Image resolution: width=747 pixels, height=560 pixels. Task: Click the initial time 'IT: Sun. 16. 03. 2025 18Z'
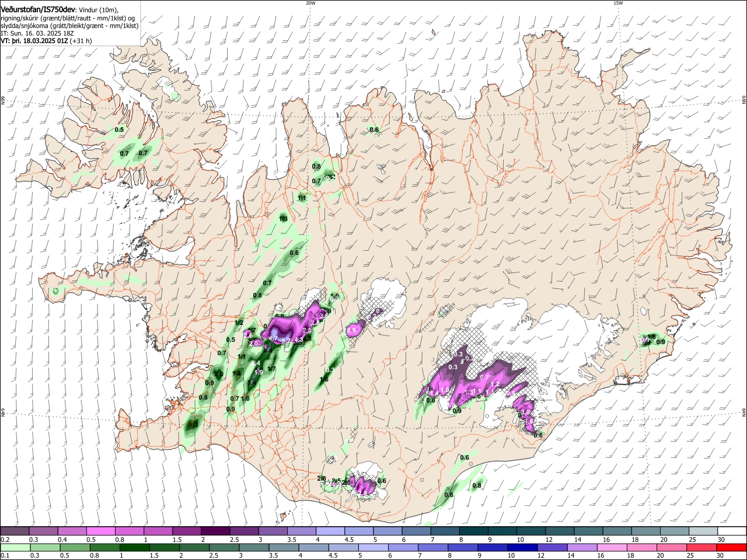(37, 34)
